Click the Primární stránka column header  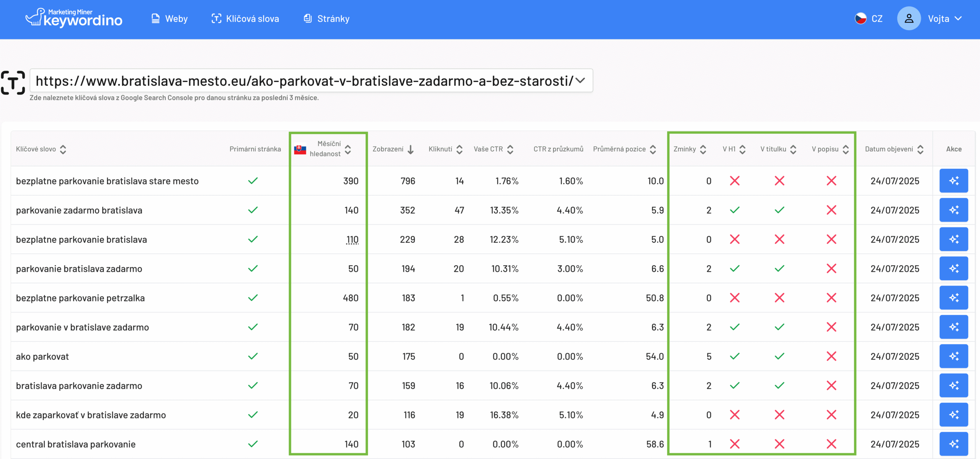coord(255,149)
